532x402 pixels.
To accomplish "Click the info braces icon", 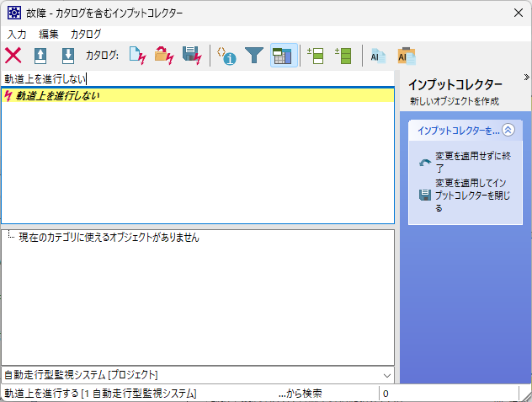I will [x=226, y=56].
